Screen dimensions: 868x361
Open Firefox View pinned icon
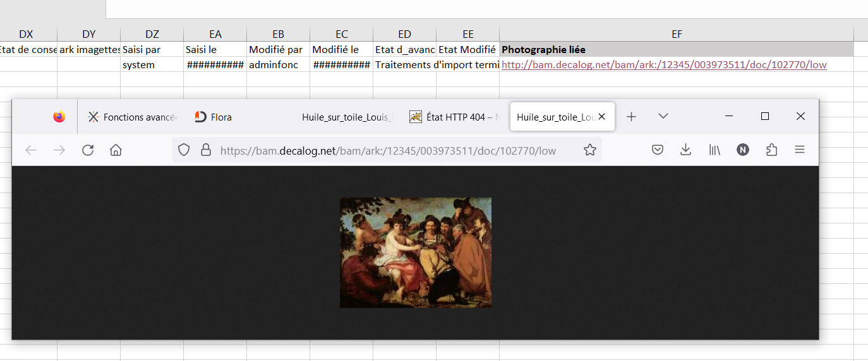click(x=59, y=117)
